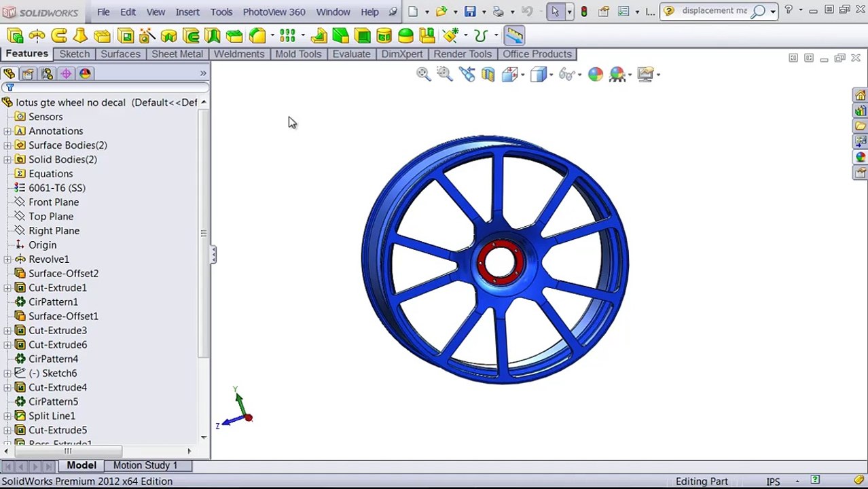
Task: Click the Reference Geometry icon
Action: pyautogui.click(x=450, y=35)
